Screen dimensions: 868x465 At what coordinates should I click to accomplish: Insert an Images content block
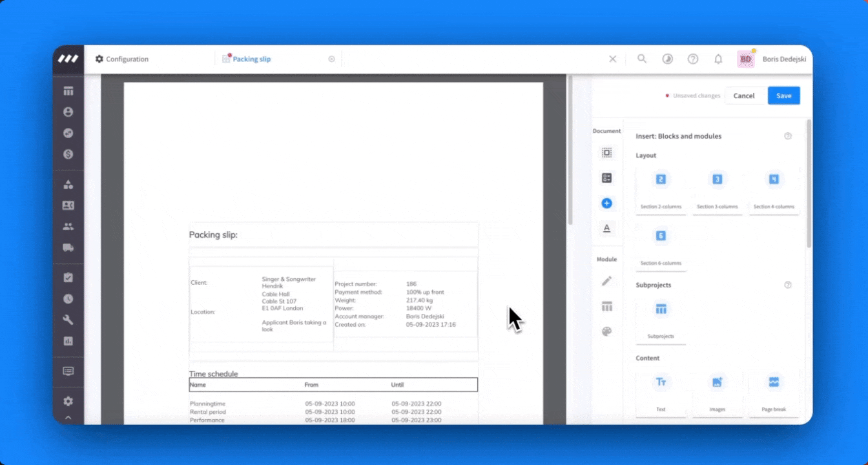pos(717,393)
